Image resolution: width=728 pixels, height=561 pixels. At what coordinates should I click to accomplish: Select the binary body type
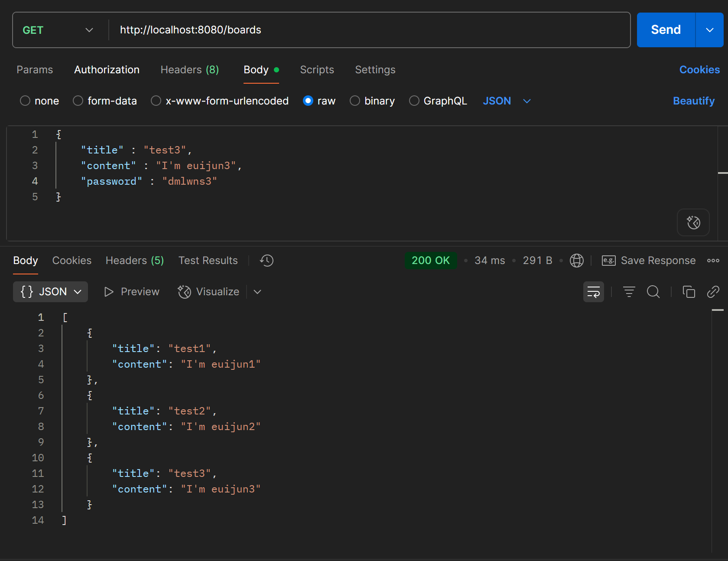point(355,101)
